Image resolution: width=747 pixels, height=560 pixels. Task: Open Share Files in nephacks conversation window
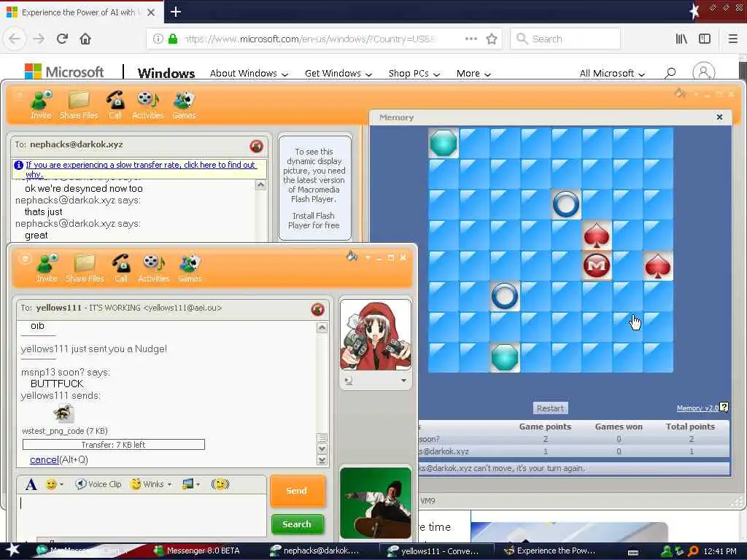pyautogui.click(x=79, y=104)
